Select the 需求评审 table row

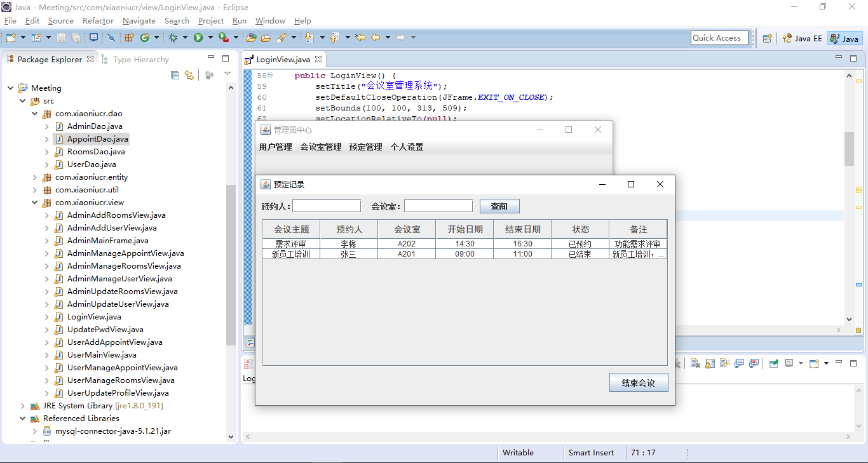coord(465,244)
